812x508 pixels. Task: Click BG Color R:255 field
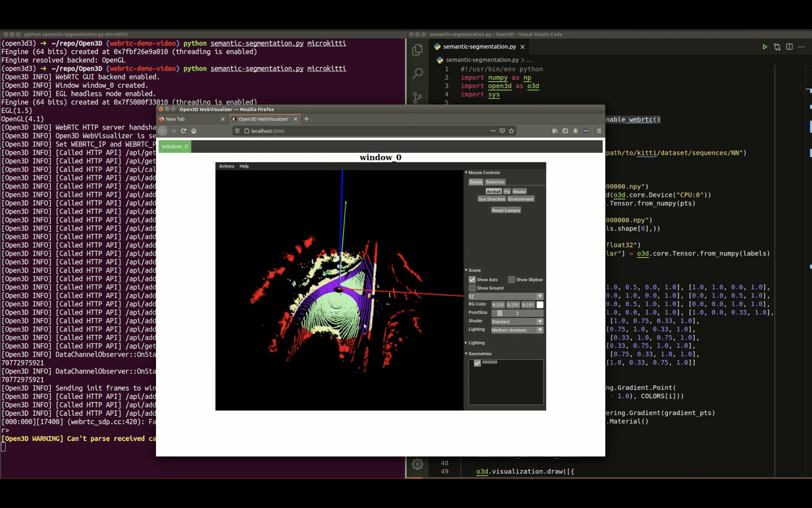click(x=498, y=305)
